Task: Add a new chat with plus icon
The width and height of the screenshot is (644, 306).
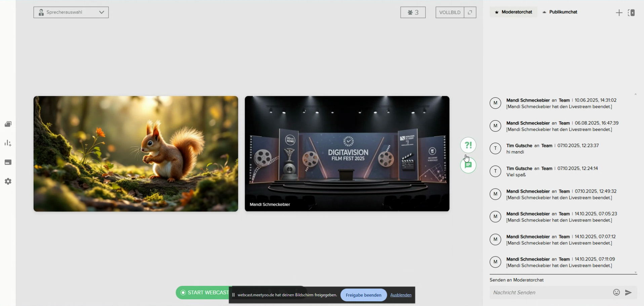Action: click(x=619, y=13)
